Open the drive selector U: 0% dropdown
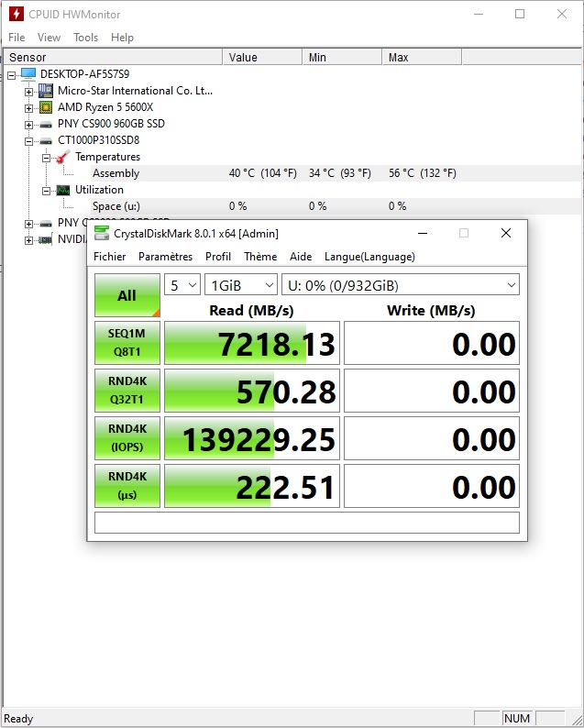 pyautogui.click(x=400, y=285)
